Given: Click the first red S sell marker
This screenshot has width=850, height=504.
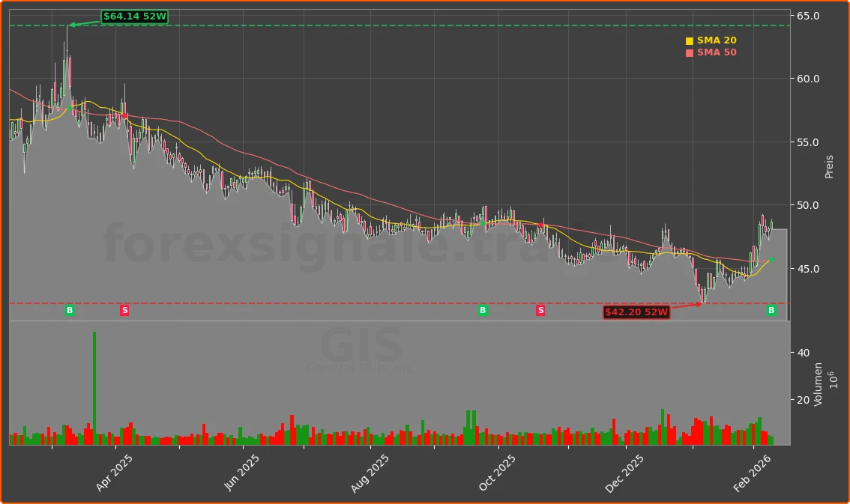Looking at the screenshot, I should pos(124,310).
